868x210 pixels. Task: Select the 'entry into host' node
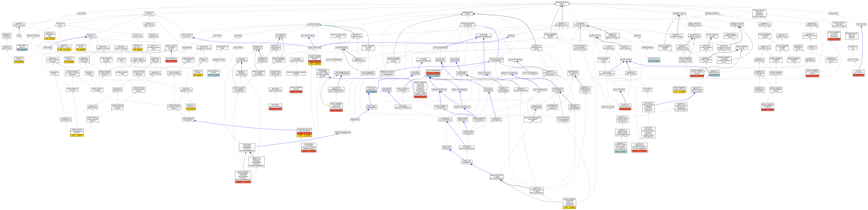click(853, 60)
